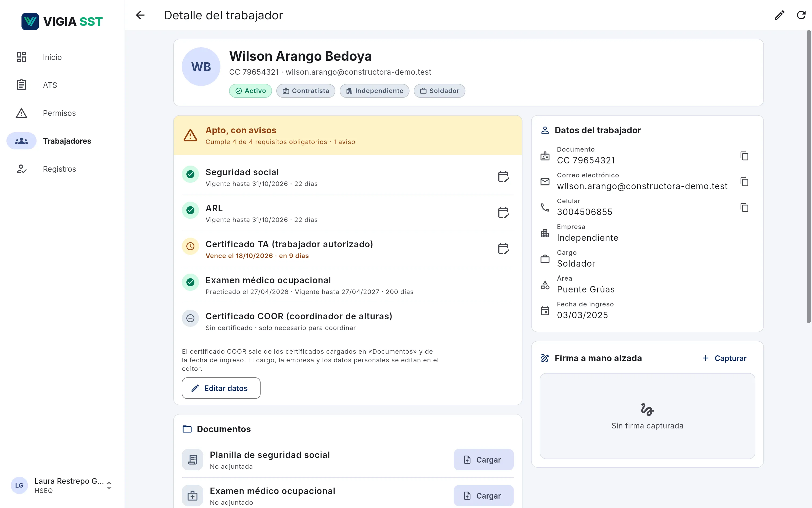Click the medical kit icon in Documentos
Image resolution: width=812 pixels, height=508 pixels.
(x=193, y=496)
